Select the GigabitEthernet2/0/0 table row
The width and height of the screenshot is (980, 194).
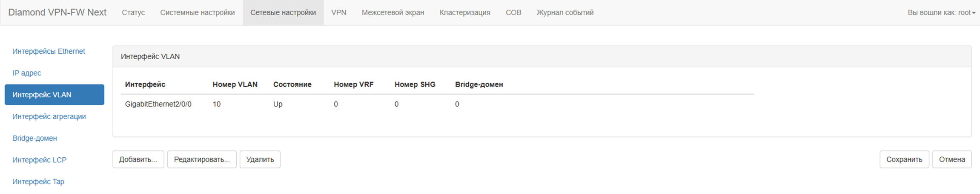(158, 104)
